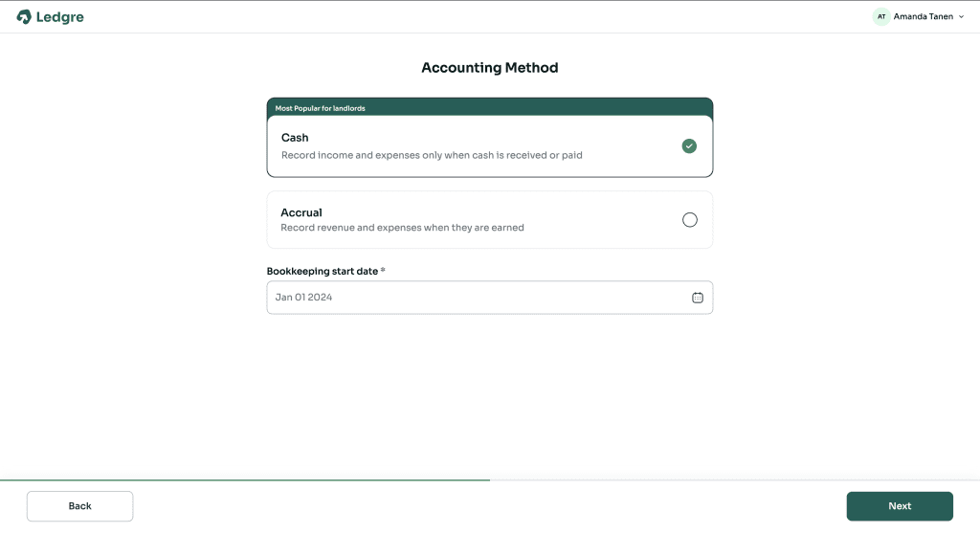Screen dimensions: 980x533
Task: Click the Cash method description text
Action: [x=432, y=155]
